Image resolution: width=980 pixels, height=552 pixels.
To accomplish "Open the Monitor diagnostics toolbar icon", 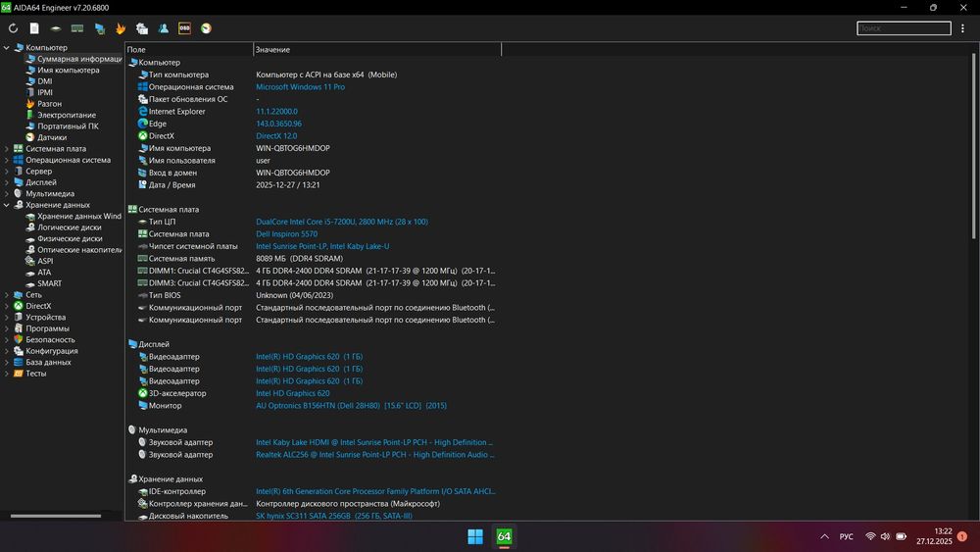I will pyautogui.click(x=99, y=28).
